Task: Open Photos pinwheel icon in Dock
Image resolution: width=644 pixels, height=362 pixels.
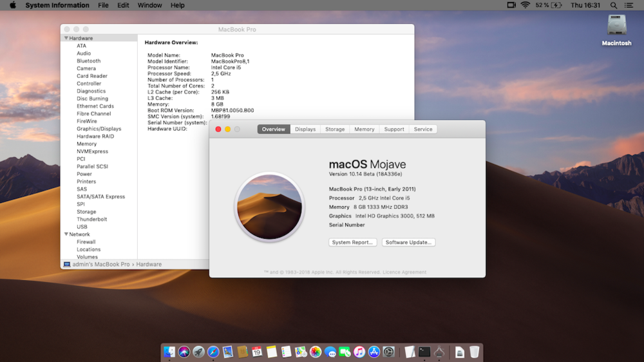Action: point(316,352)
